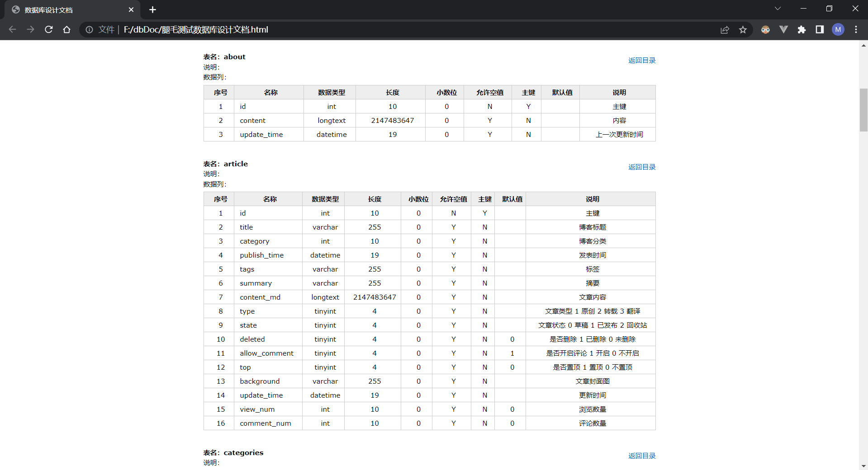Screen dimensions: 868x470
Task: Open the browser home page
Action: [66, 29]
